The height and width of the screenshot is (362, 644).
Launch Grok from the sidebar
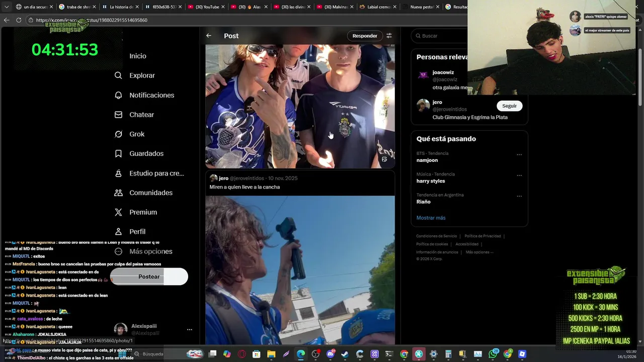tap(129, 134)
